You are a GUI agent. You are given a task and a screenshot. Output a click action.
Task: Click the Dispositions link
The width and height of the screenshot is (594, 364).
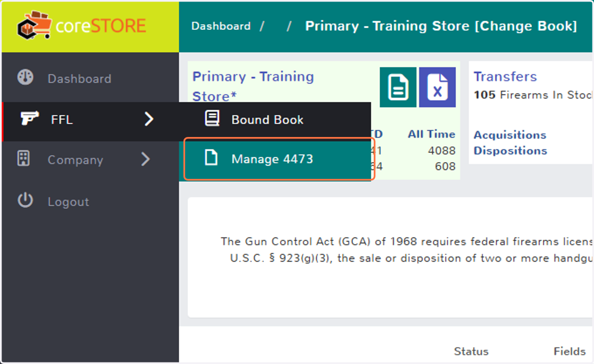point(510,151)
